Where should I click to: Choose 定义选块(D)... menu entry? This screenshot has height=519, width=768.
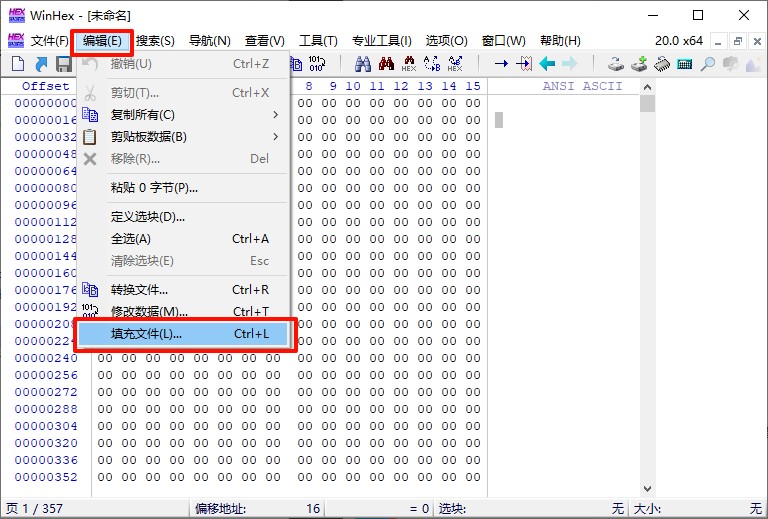pyautogui.click(x=184, y=216)
